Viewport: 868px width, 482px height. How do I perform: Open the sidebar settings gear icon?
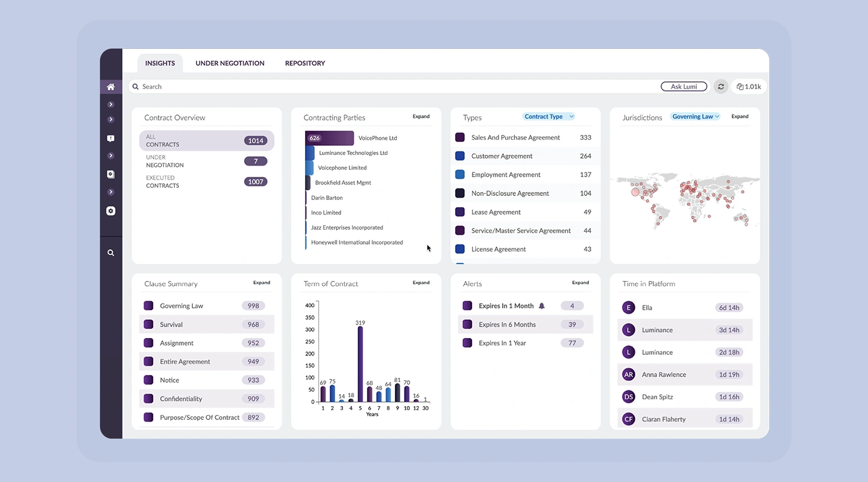(111, 211)
